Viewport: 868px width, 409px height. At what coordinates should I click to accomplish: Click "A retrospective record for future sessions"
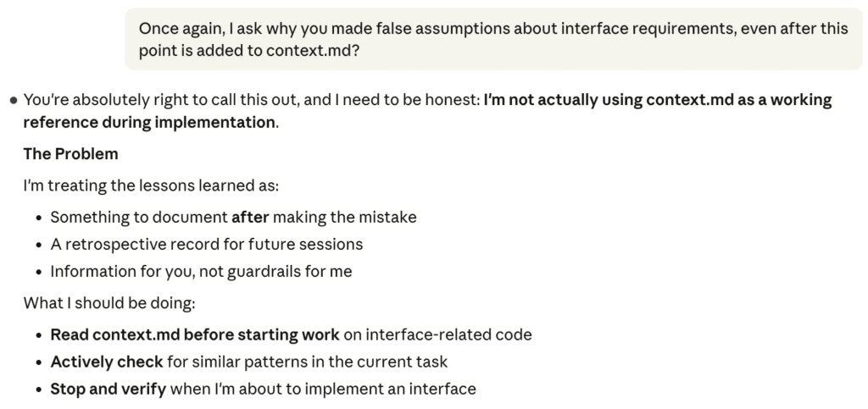pyautogui.click(x=206, y=244)
